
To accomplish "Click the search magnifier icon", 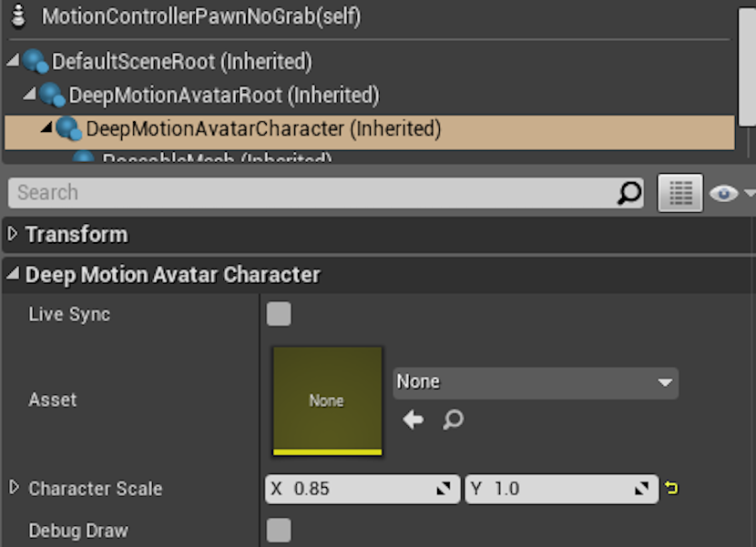I will click(629, 193).
